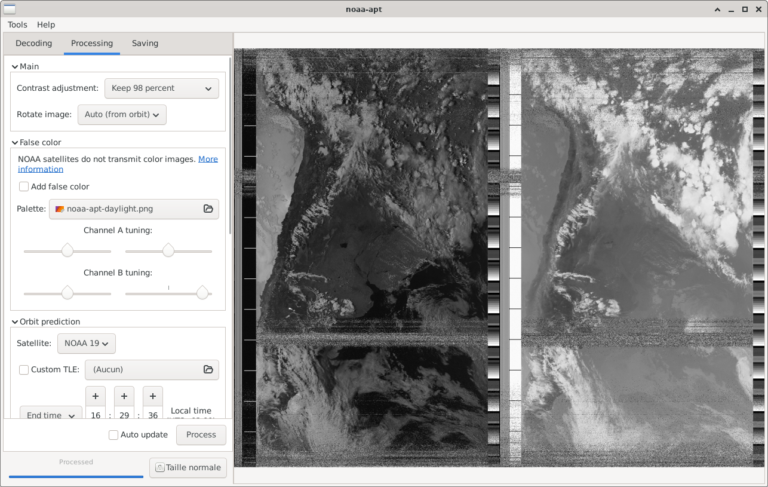Open folder icon for Palette file
The width and height of the screenshot is (768, 487).
point(208,209)
